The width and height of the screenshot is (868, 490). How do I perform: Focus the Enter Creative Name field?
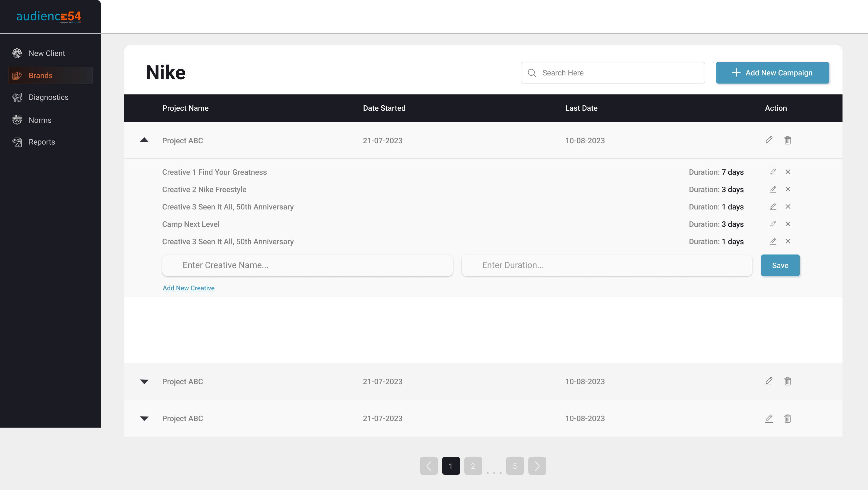(307, 266)
